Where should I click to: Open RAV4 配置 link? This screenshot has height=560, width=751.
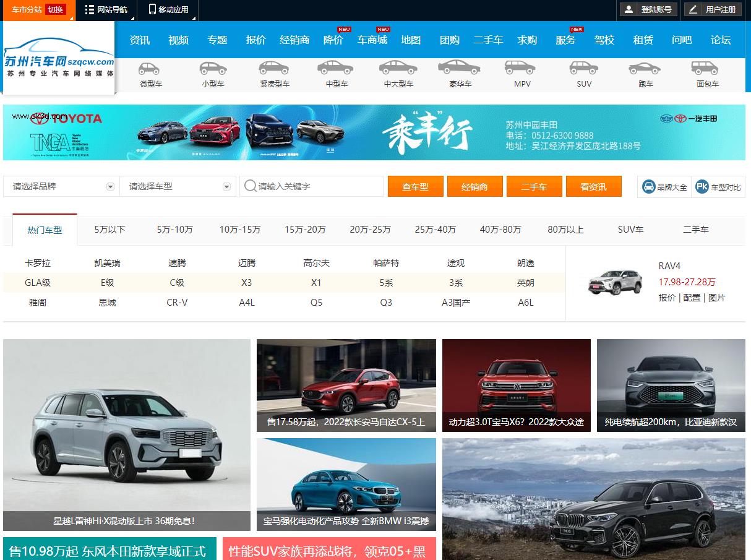coord(692,298)
